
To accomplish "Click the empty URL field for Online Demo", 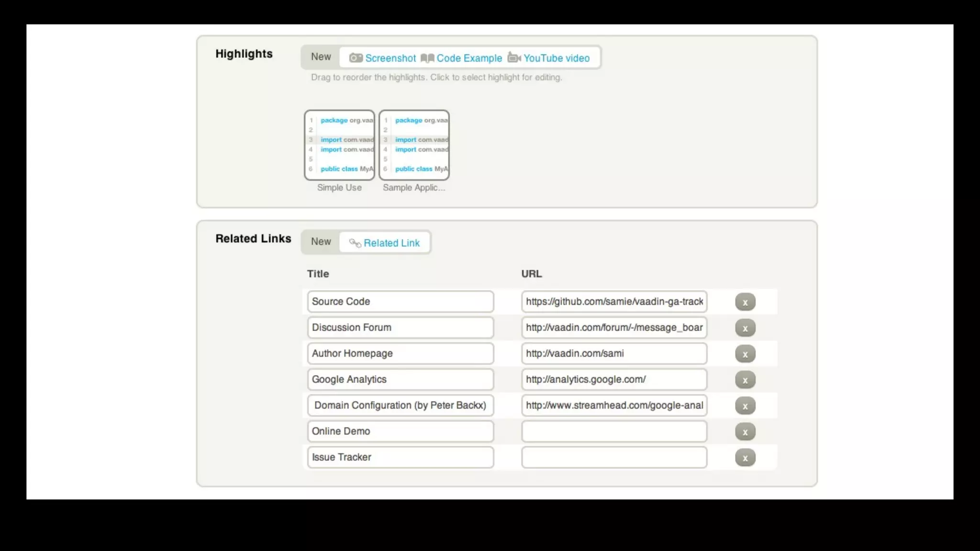I will tap(614, 431).
